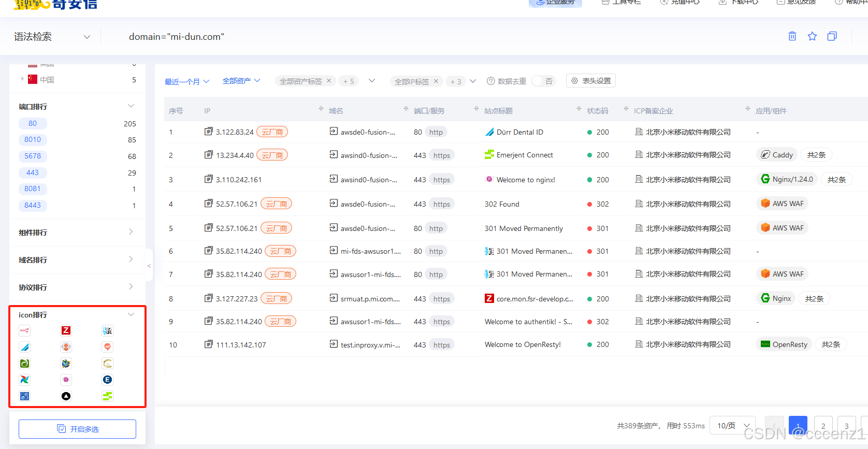
Task: Click 云厂商 tag beside 3.127.227.23
Action: point(276,299)
